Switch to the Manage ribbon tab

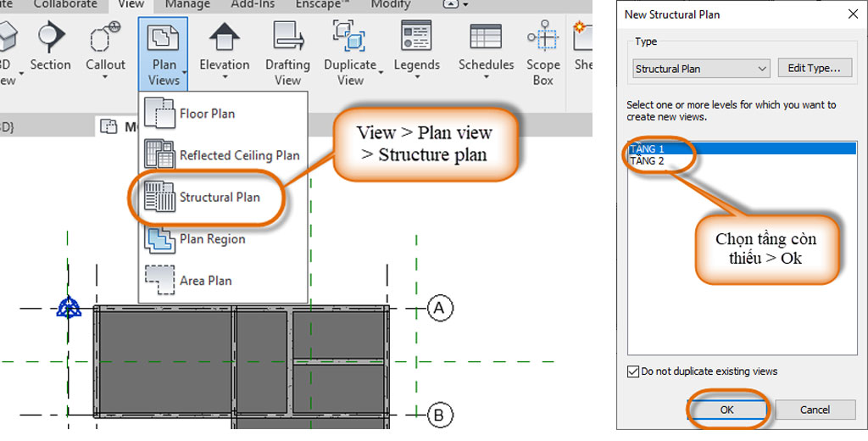coord(187,4)
